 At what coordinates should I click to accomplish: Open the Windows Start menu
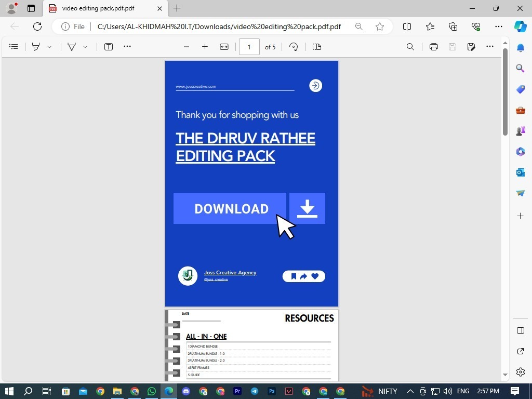coord(9,391)
